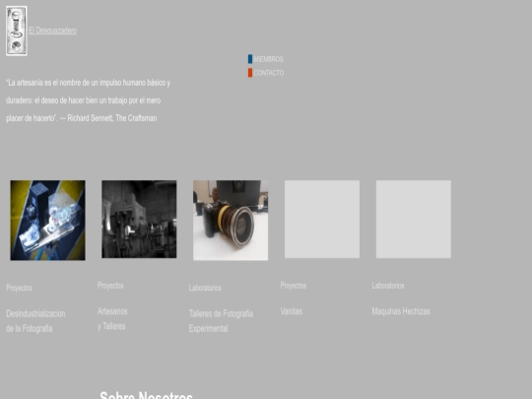Open the Talleres de Fotografia Experimental title
532x399 pixels.
pos(221,321)
